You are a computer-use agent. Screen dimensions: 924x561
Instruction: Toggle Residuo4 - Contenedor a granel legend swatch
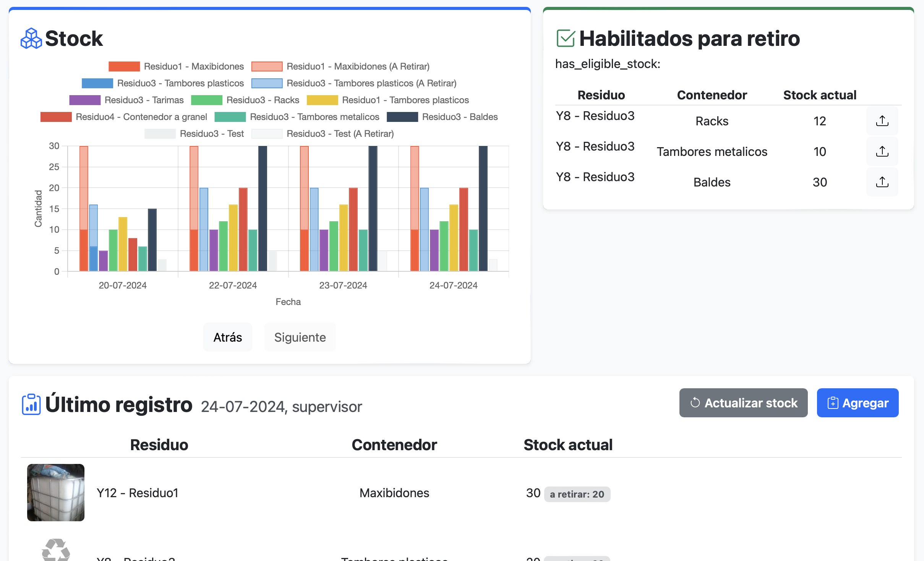(x=56, y=117)
